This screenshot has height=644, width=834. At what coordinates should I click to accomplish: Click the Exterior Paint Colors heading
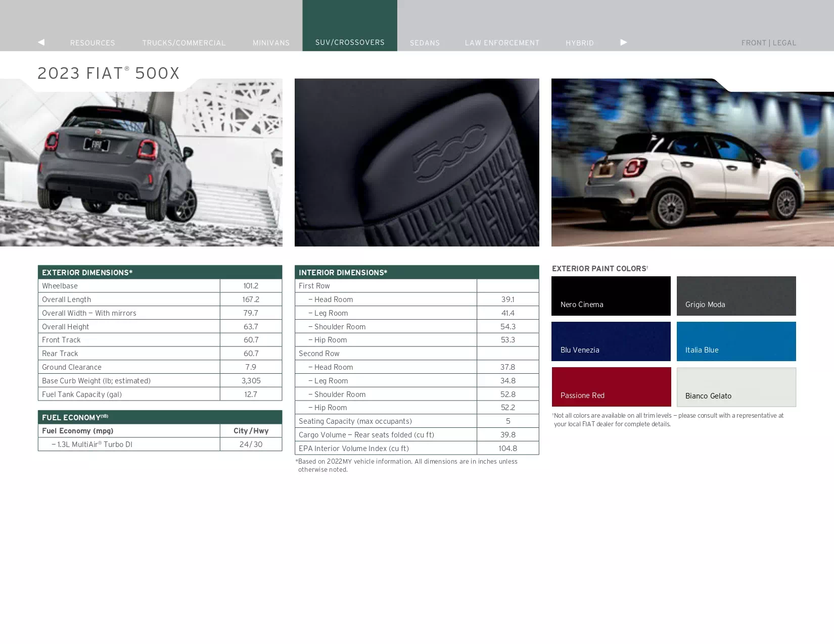point(600,269)
